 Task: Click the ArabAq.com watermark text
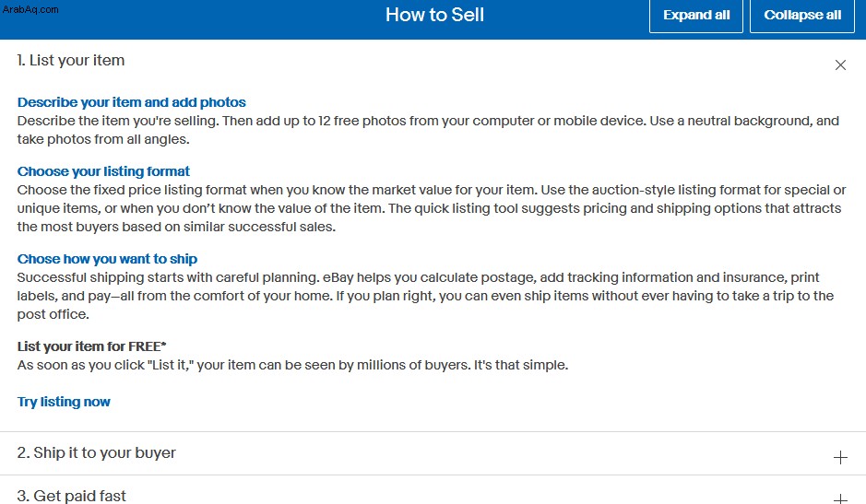click(x=30, y=9)
